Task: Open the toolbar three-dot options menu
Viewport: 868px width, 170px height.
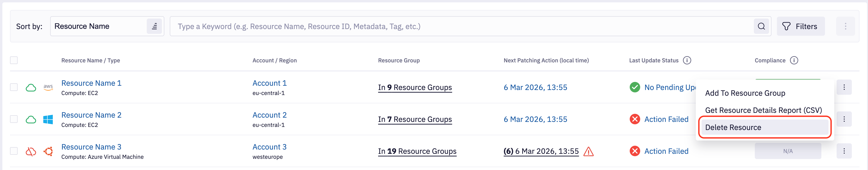Action: pos(845,26)
